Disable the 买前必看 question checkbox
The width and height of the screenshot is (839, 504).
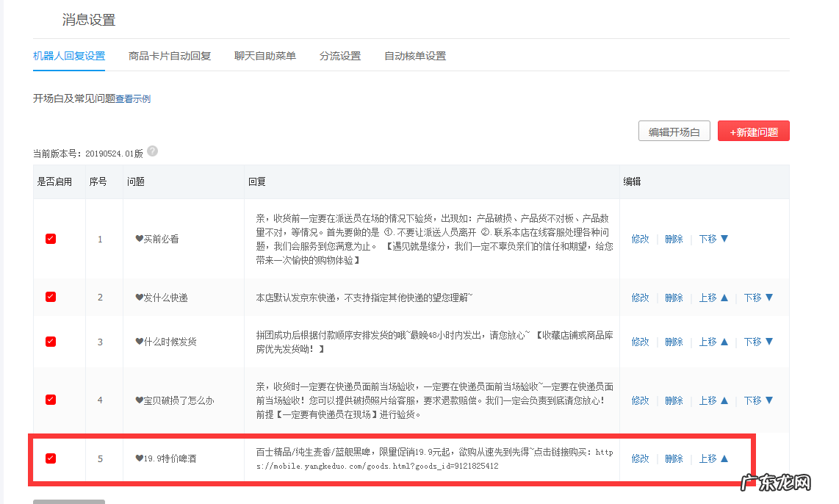tap(50, 238)
